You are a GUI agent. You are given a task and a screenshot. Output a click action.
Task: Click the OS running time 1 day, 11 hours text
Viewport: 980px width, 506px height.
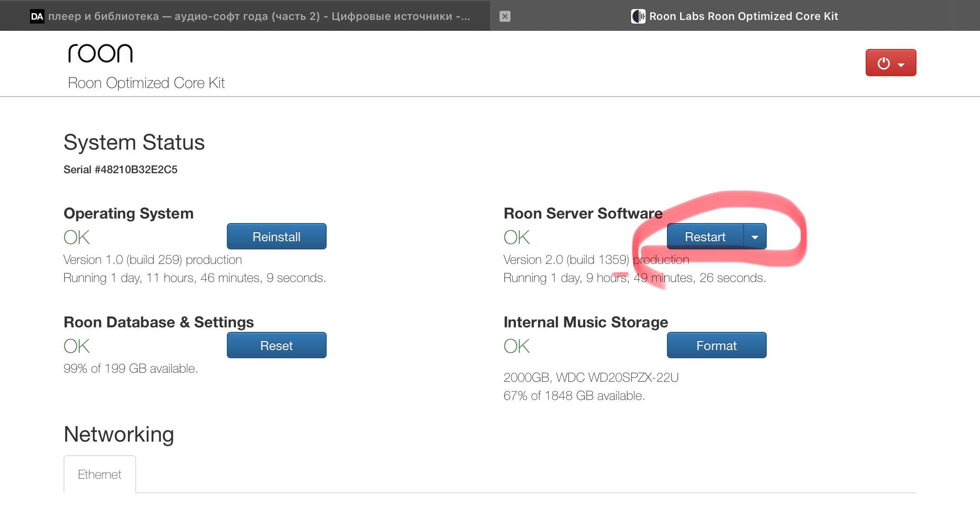click(195, 278)
